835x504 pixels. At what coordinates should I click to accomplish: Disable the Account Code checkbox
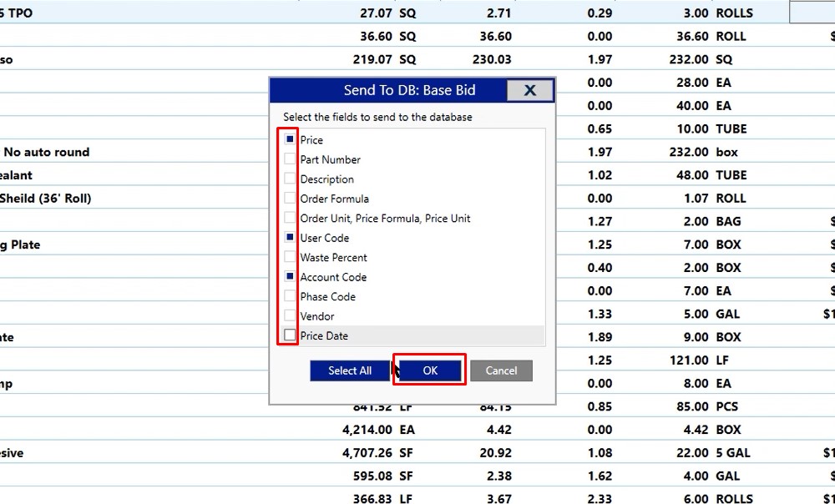pos(290,276)
